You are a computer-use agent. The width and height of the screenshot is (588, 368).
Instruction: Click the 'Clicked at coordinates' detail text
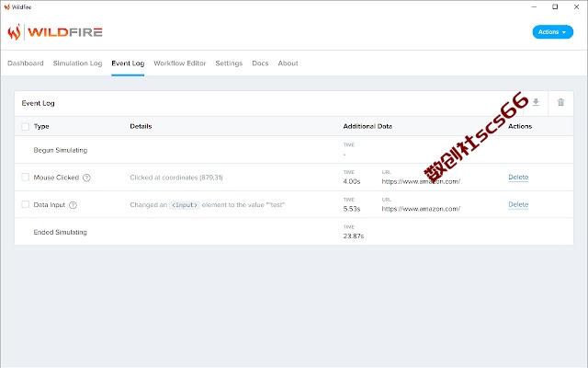coord(176,178)
